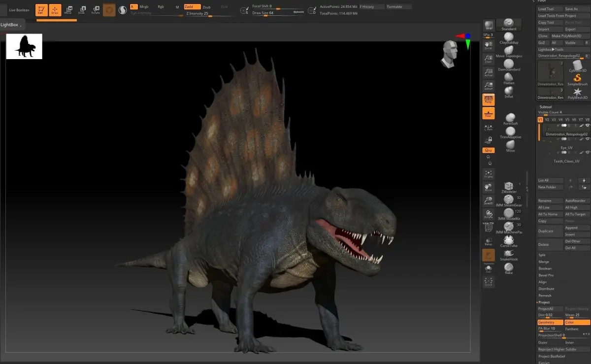Activate Scale transform mode
Screen dimensions: 591x364
click(x=82, y=9)
